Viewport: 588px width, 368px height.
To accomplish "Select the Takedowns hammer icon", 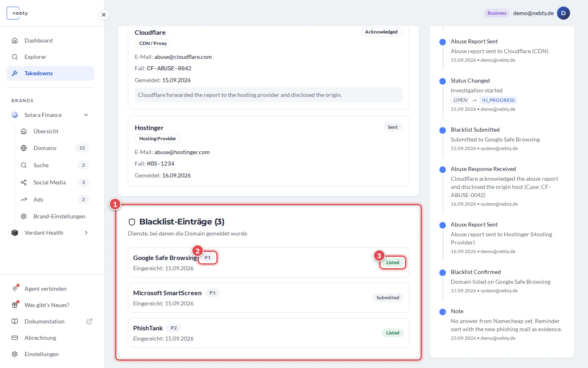I will 15,73.
